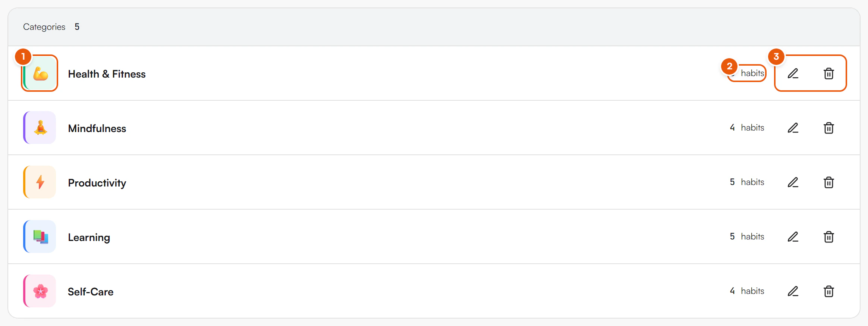Click the flower Self-Care thumbnail
Screen dimensions: 868x326
point(40,291)
